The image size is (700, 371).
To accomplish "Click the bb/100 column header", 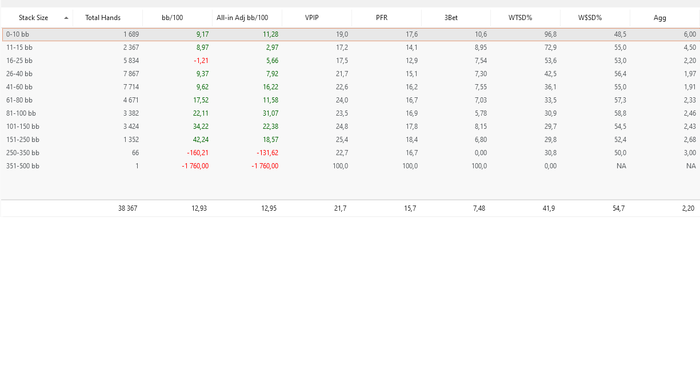I will tap(177, 18).
